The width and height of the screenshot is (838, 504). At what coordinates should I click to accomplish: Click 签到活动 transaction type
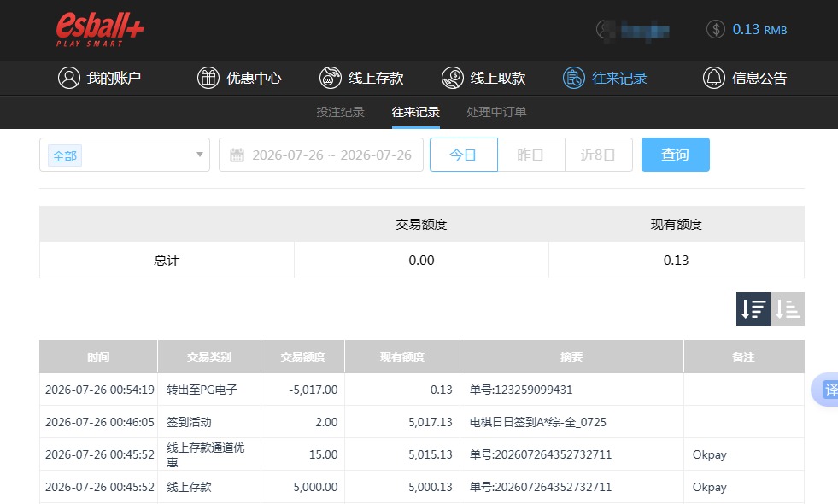pos(189,422)
